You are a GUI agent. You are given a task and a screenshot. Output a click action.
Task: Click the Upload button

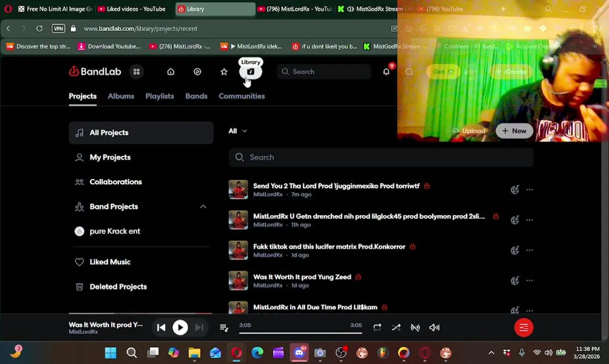click(468, 131)
